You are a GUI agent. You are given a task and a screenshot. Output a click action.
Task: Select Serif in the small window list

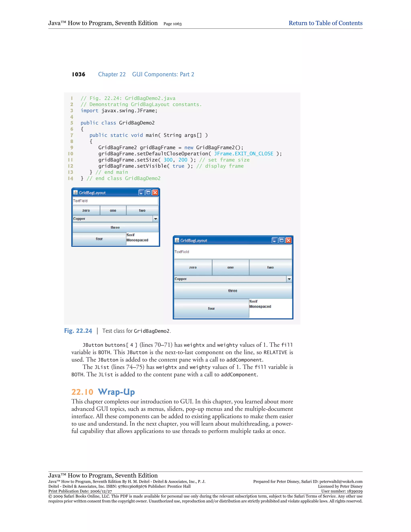pos(131,235)
